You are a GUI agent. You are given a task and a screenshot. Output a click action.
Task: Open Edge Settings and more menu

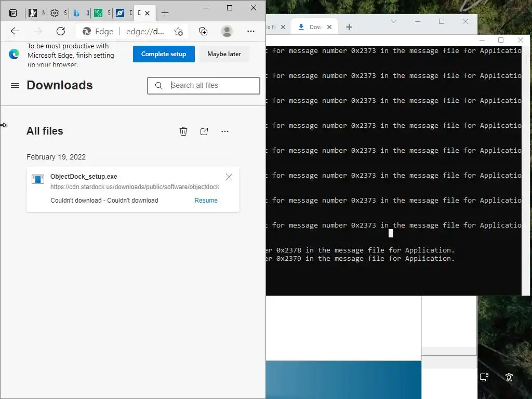point(251,31)
